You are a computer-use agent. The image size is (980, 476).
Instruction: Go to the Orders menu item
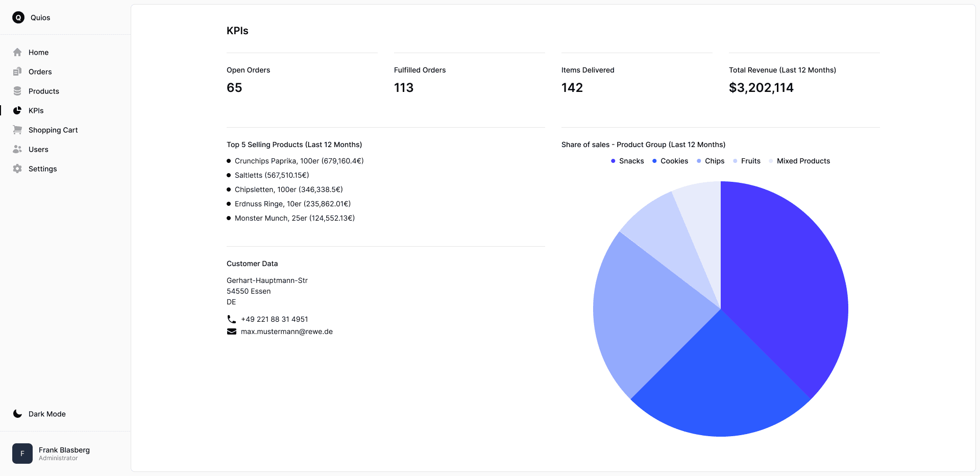(x=40, y=72)
